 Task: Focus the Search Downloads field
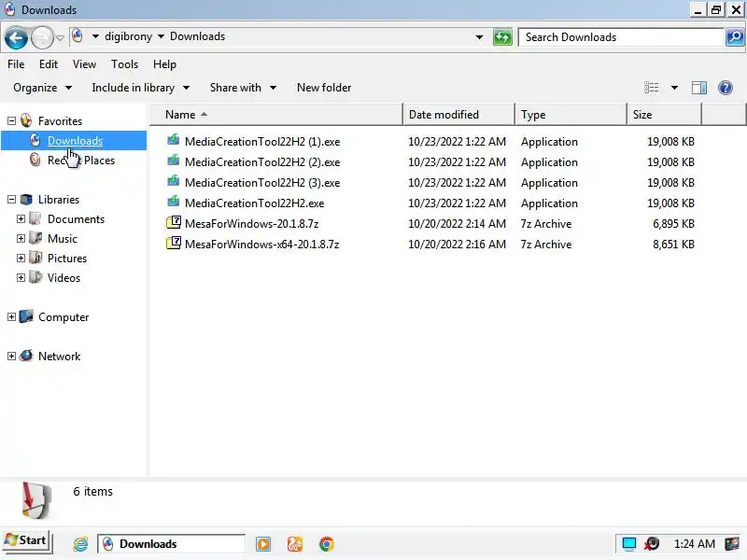621,37
